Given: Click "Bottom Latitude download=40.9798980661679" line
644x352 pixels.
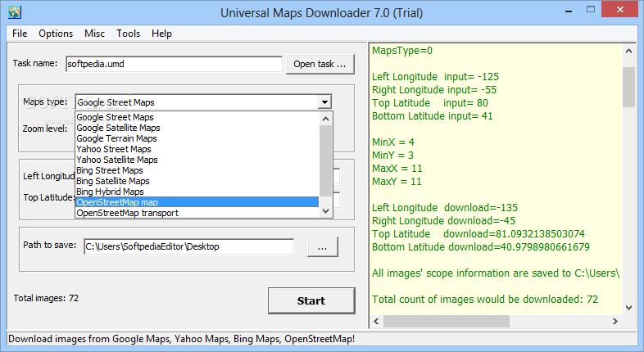Looking at the screenshot, I should [481, 247].
